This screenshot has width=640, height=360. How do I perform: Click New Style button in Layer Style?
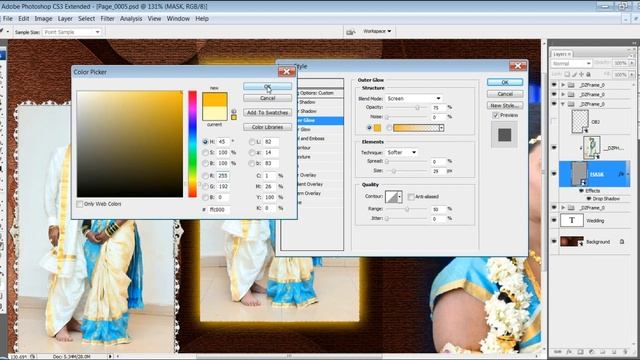click(x=505, y=105)
